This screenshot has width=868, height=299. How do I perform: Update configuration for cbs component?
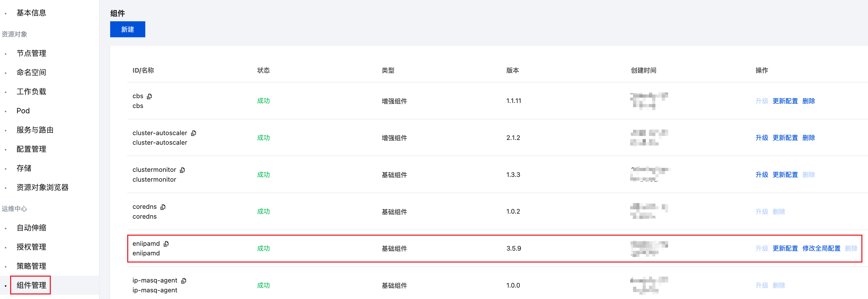point(785,101)
